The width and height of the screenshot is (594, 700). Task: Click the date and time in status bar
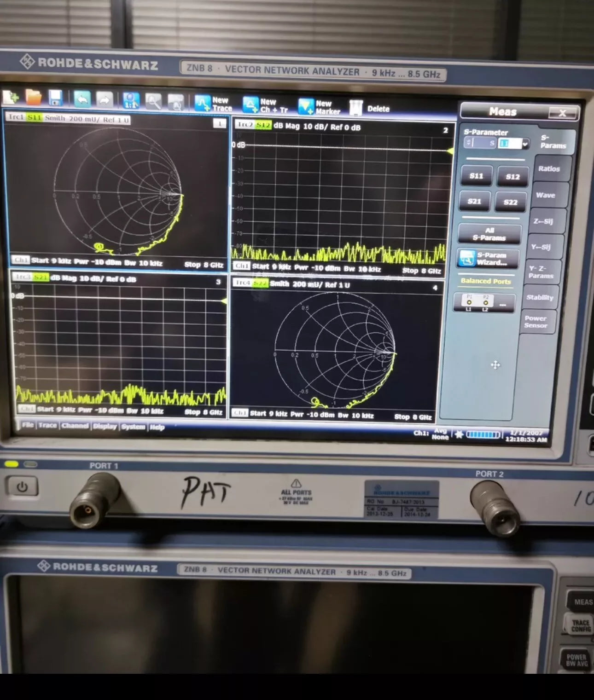(x=528, y=436)
